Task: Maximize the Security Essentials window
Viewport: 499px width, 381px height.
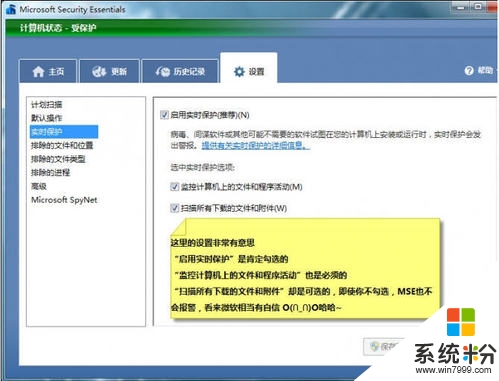Action: (478, 7)
